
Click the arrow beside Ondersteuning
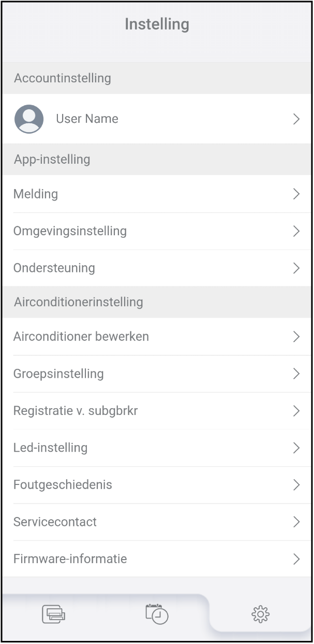pyautogui.click(x=296, y=268)
